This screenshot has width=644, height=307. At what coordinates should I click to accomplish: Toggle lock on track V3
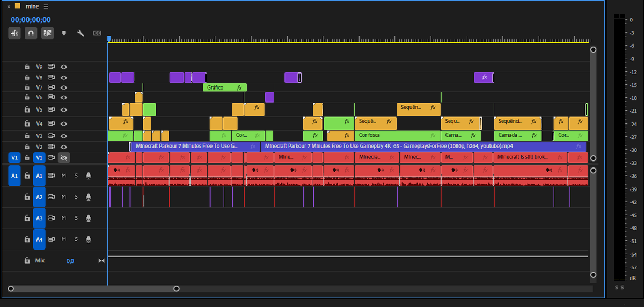26,136
